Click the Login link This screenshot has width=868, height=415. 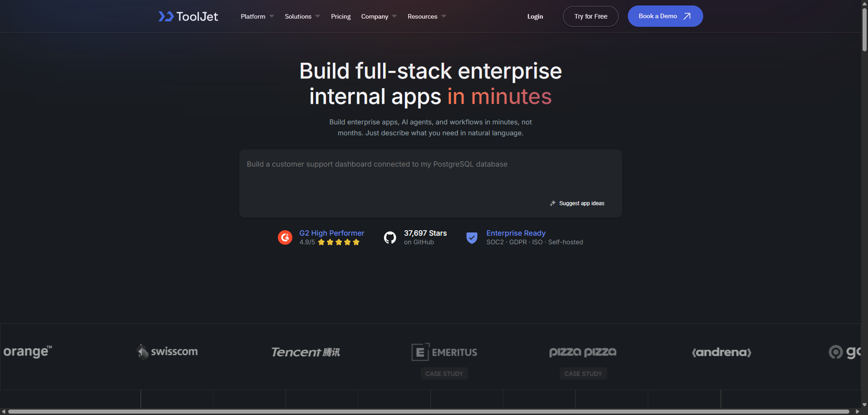(535, 16)
